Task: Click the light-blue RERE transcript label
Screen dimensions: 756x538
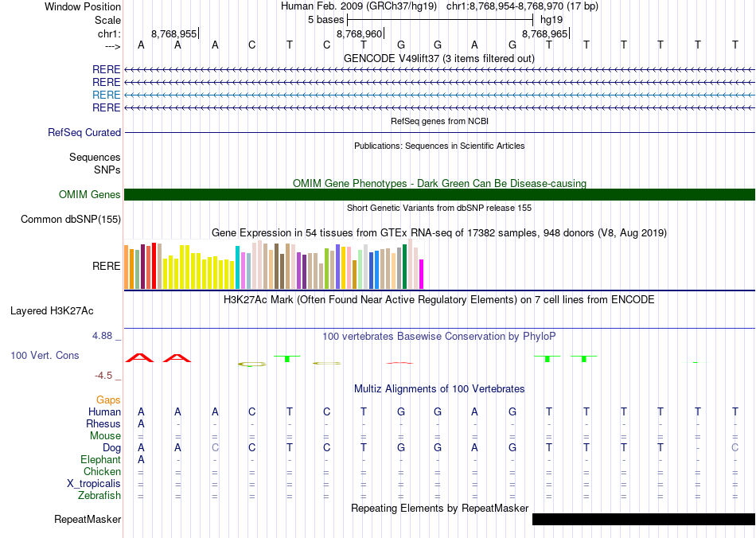Action: (x=106, y=95)
